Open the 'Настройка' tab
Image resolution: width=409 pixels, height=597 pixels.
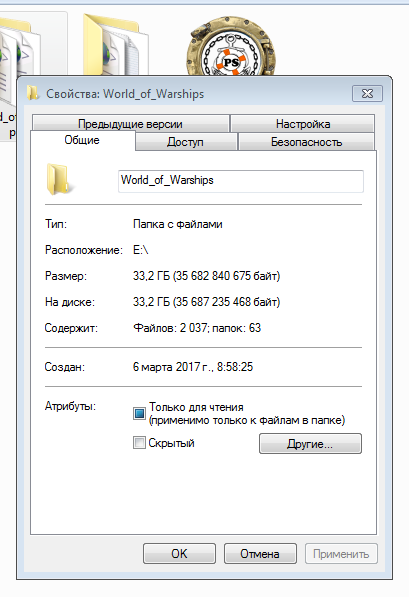click(303, 124)
